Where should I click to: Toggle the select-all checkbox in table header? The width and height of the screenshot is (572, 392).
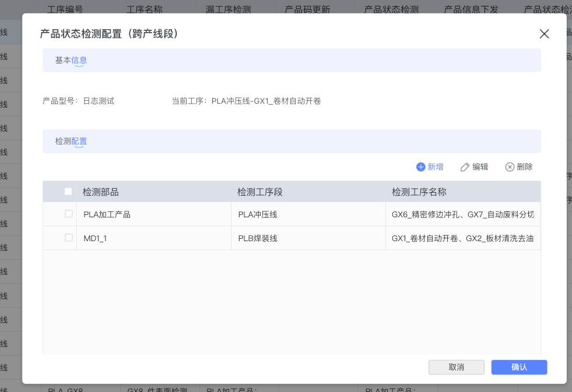[68, 192]
